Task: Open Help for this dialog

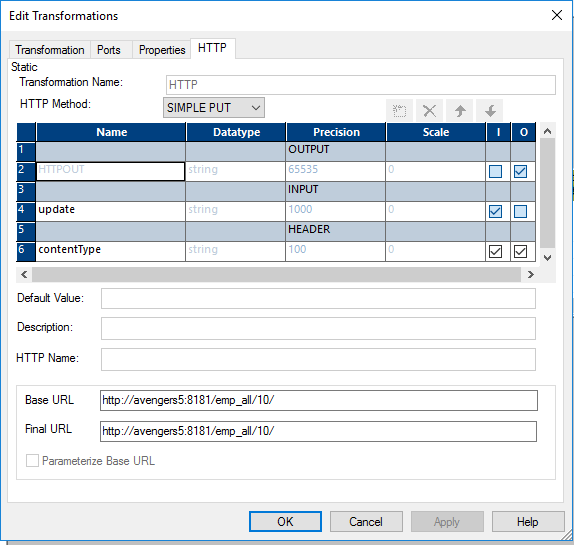Action: coord(528,522)
